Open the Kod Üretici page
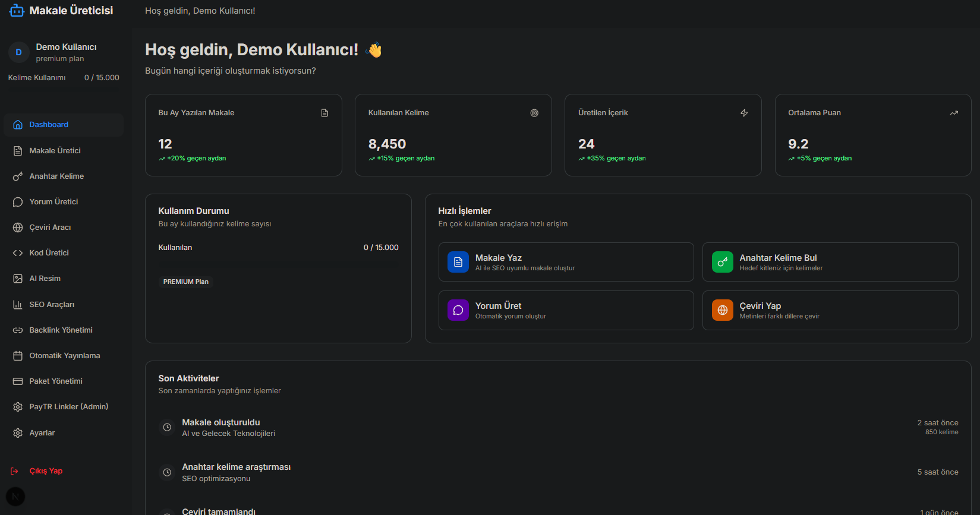The image size is (980, 515). coord(64,253)
